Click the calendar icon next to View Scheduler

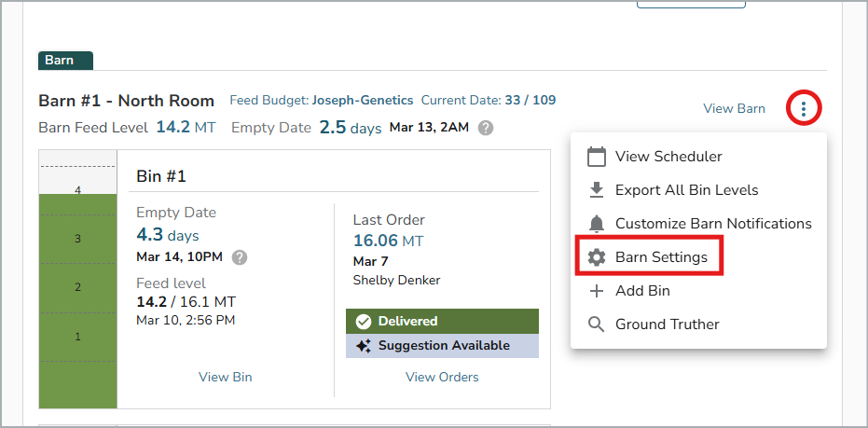point(597,157)
